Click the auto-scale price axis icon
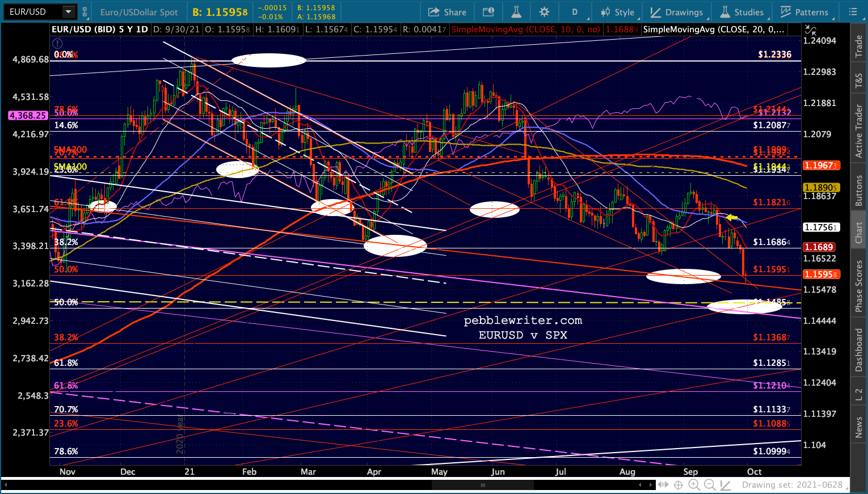Screen dimensions: 868x494 [811, 29]
